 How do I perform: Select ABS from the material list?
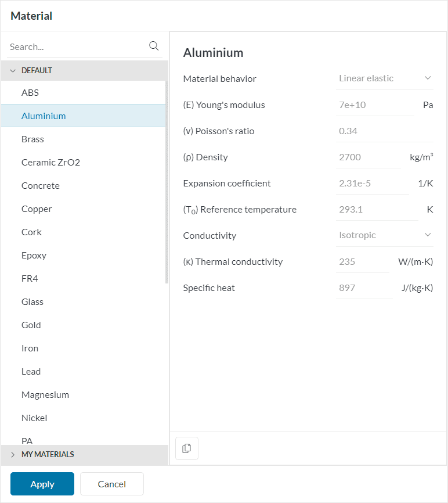click(30, 93)
